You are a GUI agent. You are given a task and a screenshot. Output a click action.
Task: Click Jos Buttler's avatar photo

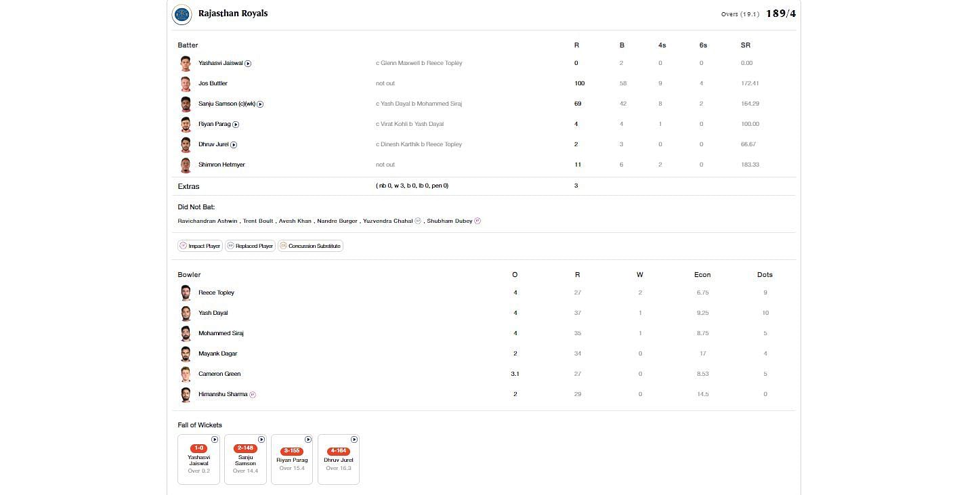click(x=186, y=84)
